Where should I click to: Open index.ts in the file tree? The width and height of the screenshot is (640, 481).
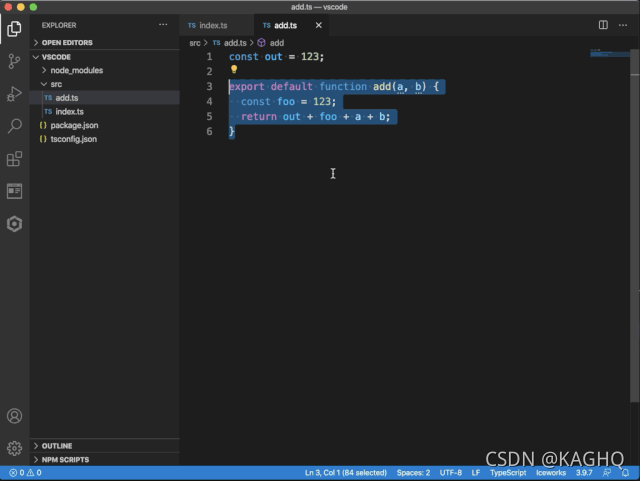tap(104, 111)
